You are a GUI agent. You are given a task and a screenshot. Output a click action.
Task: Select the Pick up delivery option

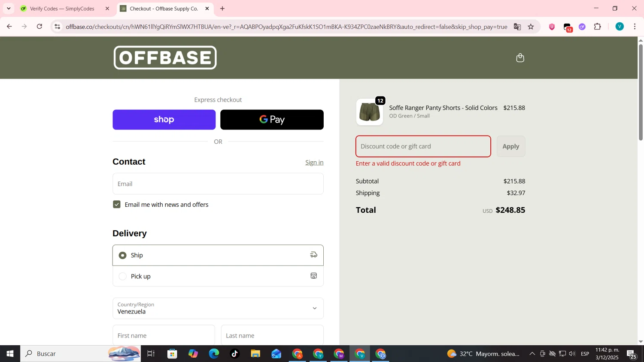(218, 276)
